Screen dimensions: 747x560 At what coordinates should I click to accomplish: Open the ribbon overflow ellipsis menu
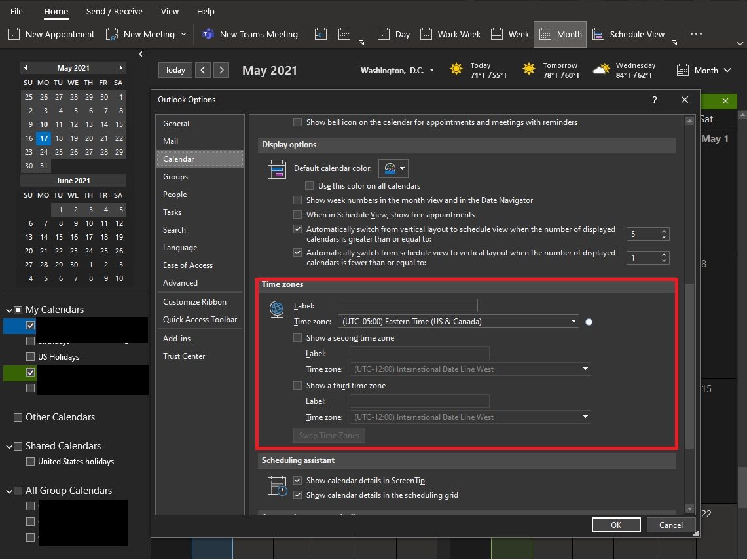pos(696,34)
